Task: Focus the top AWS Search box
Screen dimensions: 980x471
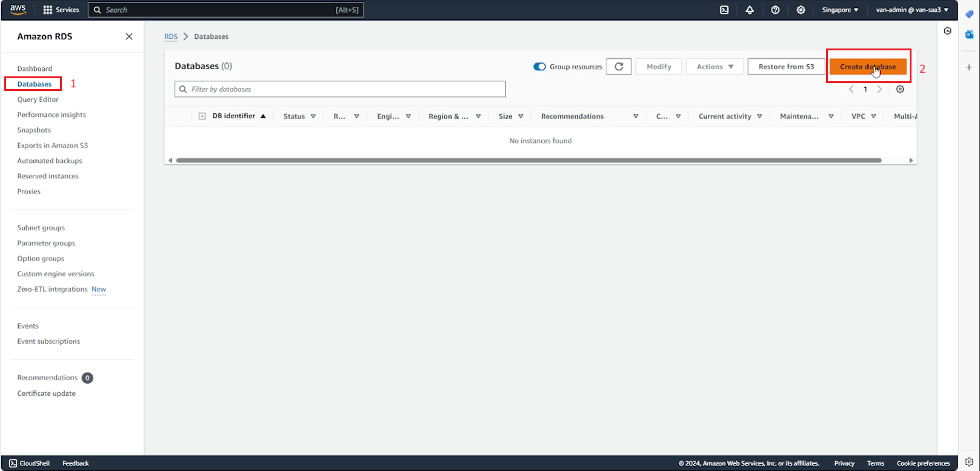Action: coord(225,10)
